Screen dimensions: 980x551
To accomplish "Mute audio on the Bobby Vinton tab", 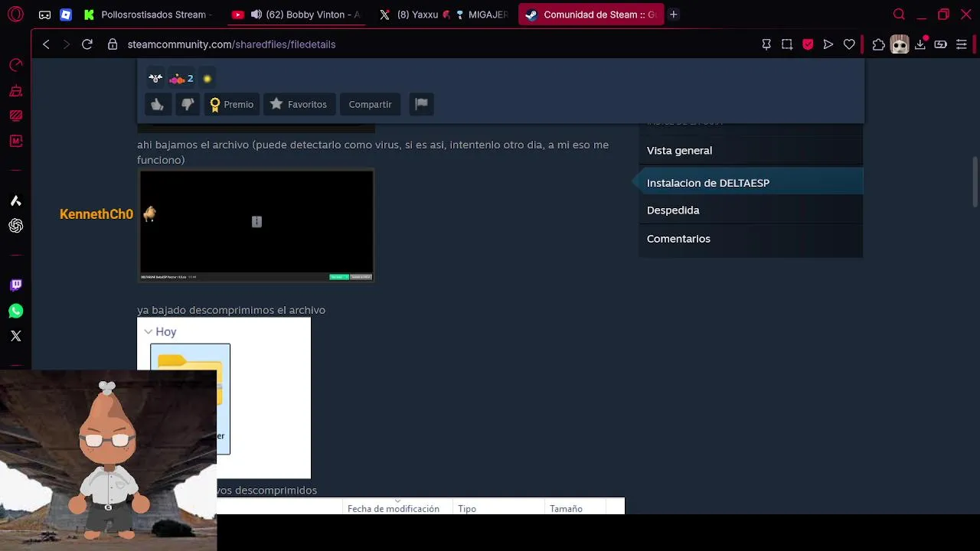I will point(256,15).
